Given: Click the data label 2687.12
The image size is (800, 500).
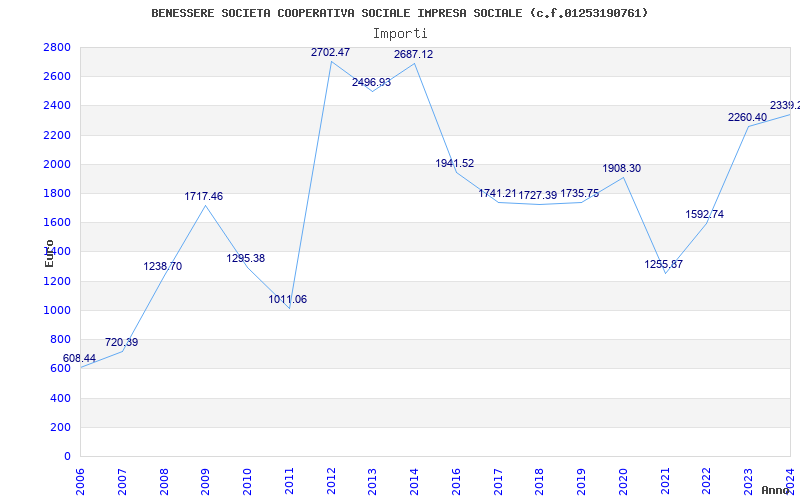Looking at the screenshot, I should [413, 54].
